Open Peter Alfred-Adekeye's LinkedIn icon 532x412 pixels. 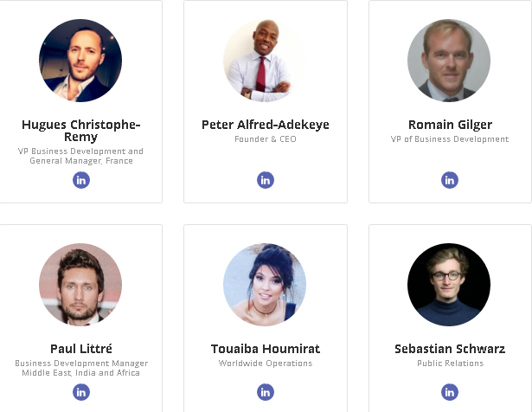266,180
